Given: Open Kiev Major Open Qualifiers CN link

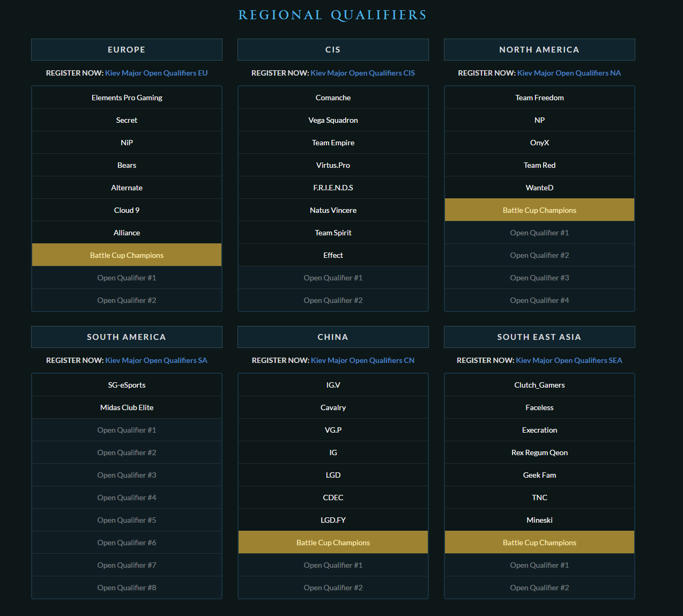Looking at the screenshot, I should point(362,360).
